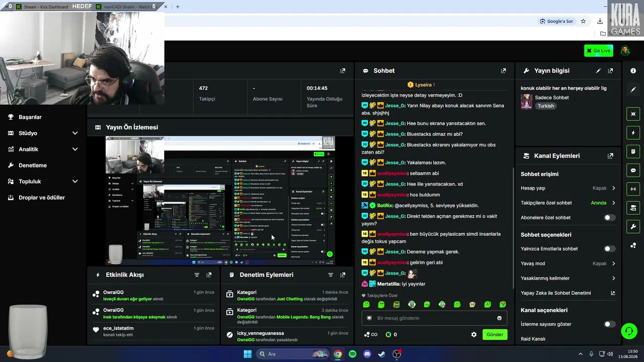
Task: Pop out the Denetim Eylemleri panel
Action: 343,275
